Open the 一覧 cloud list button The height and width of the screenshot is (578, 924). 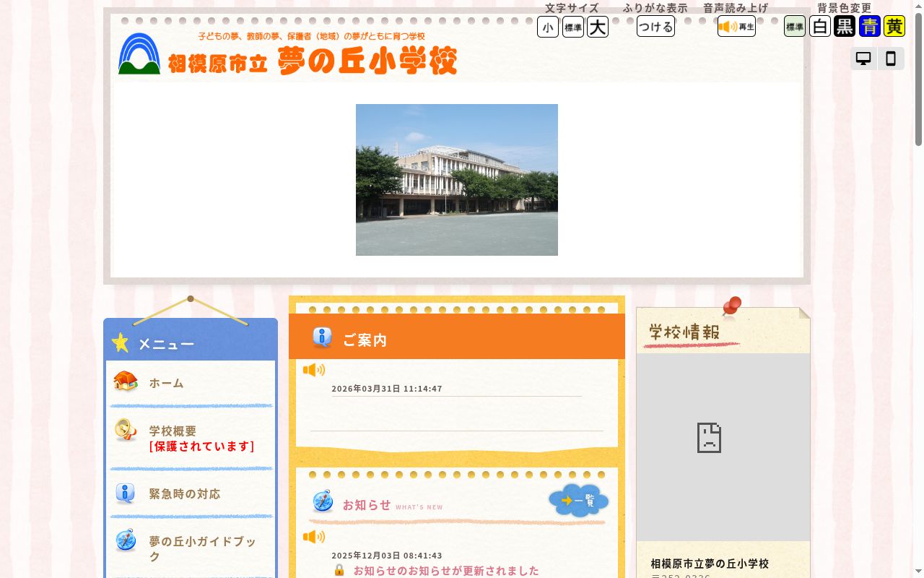click(579, 500)
